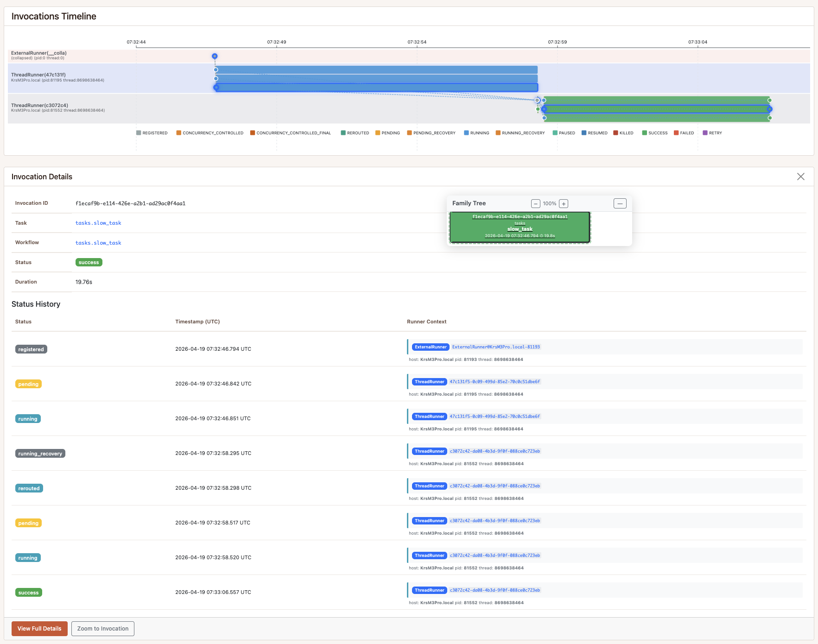This screenshot has width=818, height=644.
Task: Close the Invocation Details panel
Action: (x=800, y=177)
